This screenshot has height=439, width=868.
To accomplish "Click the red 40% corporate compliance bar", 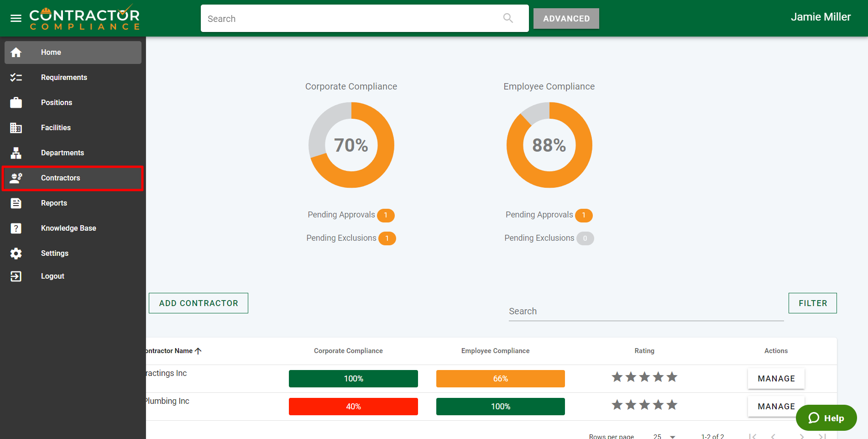I will click(x=353, y=407).
